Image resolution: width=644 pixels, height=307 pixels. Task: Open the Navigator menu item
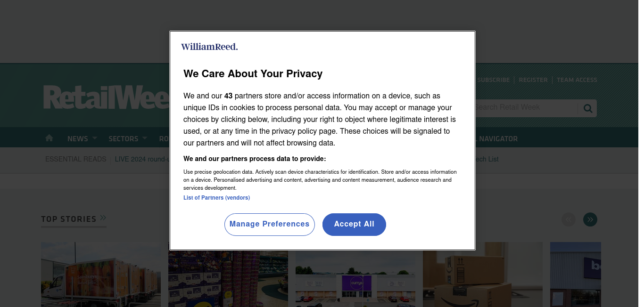click(498, 138)
